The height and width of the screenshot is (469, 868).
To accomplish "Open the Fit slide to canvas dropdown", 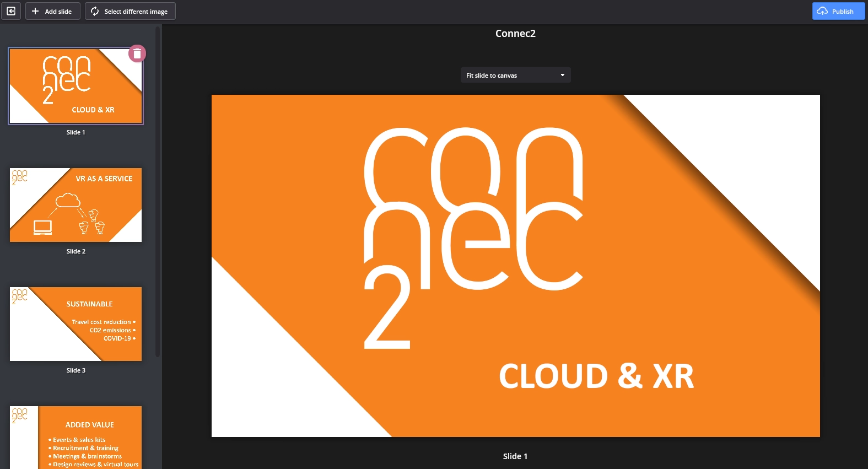I will [x=515, y=76].
